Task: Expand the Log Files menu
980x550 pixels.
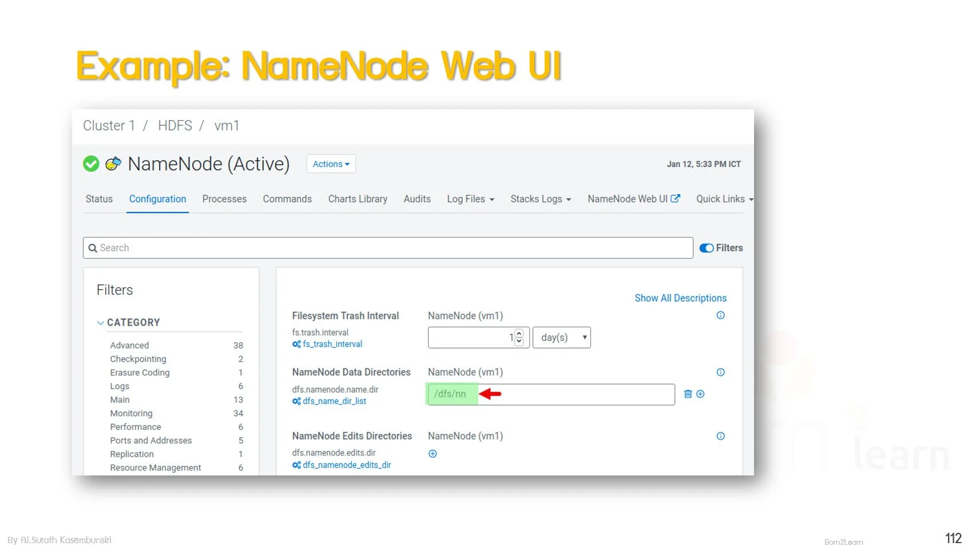Action: point(470,199)
